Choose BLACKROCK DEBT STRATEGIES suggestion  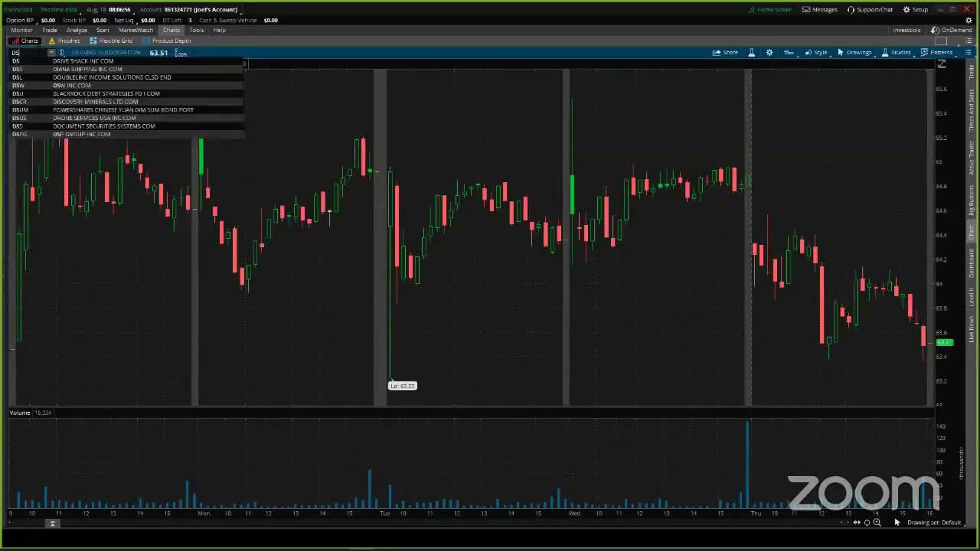coord(127,93)
